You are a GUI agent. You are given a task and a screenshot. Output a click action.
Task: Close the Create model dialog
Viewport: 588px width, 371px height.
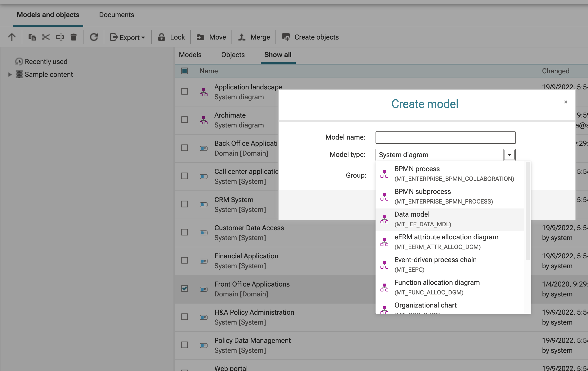[566, 102]
